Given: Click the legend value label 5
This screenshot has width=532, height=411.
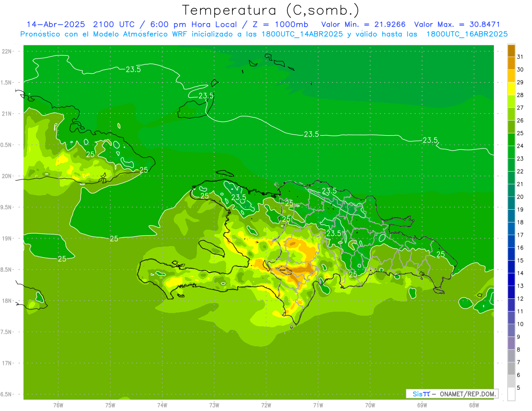Looking at the screenshot, I should pos(519,388).
